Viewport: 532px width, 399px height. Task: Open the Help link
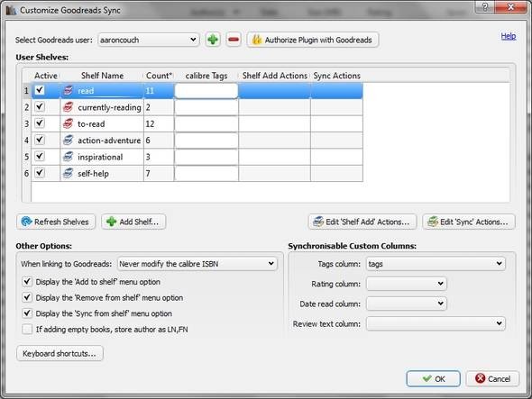[x=509, y=36]
